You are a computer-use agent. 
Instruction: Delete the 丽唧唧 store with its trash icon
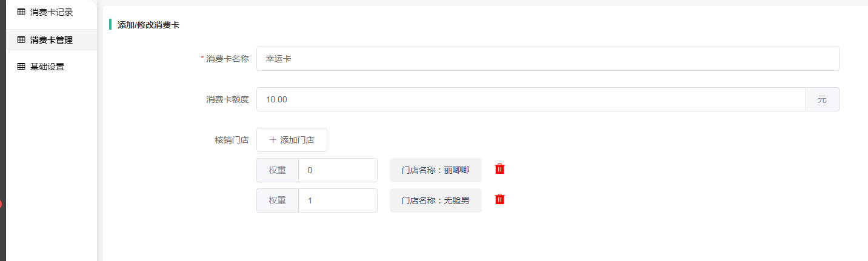[x=499, y=169]
